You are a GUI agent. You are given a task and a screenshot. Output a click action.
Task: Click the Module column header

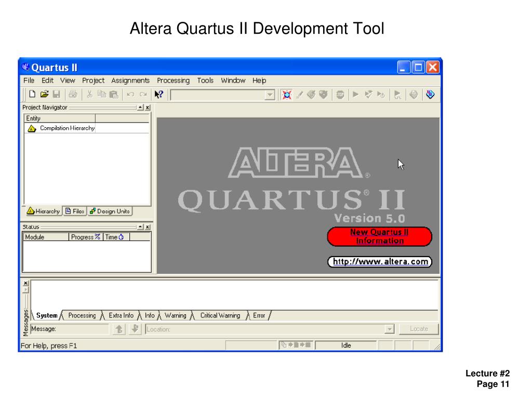tap(46, 237)
